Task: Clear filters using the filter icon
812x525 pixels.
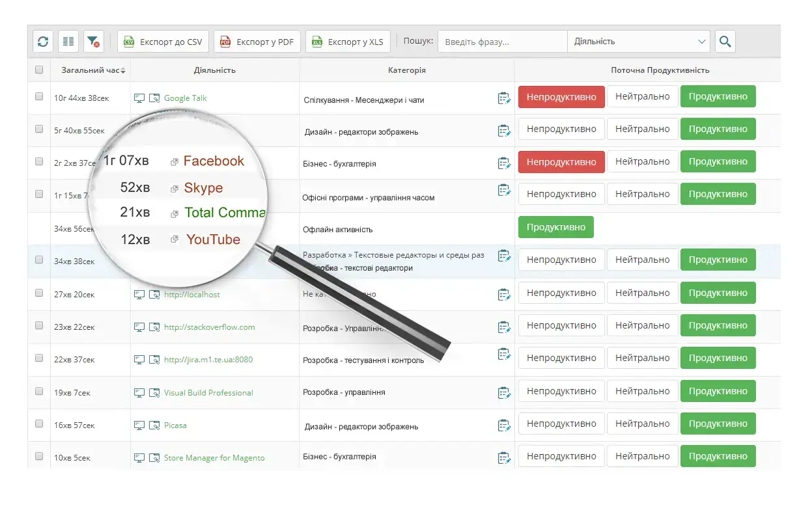Action: [x=94, y=41]
